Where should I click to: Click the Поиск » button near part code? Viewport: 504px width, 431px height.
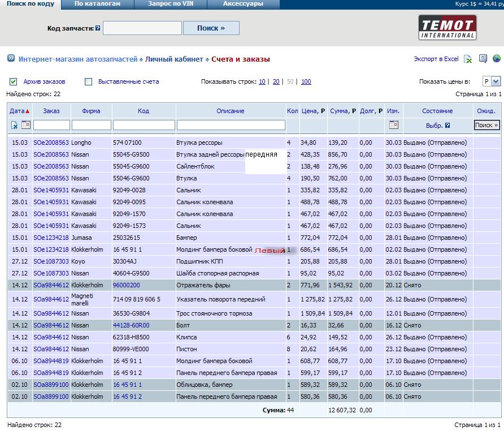click(x=211, y=28)
